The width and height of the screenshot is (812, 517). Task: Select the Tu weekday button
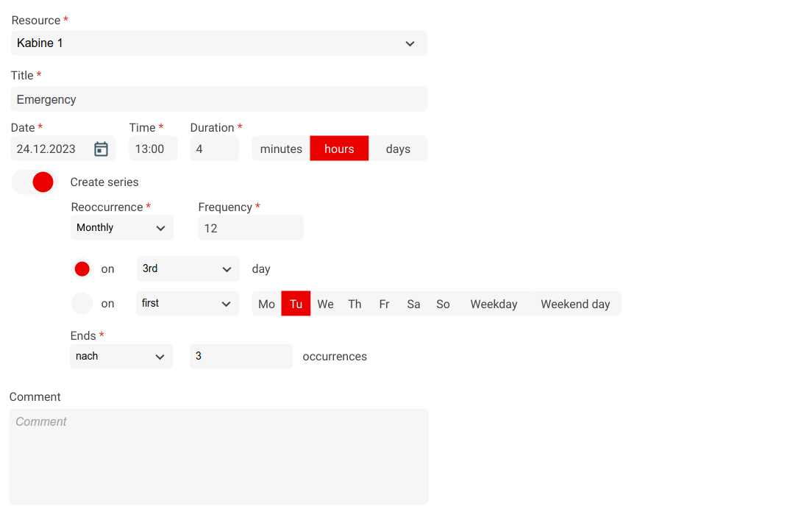click(x=296, y=304)
